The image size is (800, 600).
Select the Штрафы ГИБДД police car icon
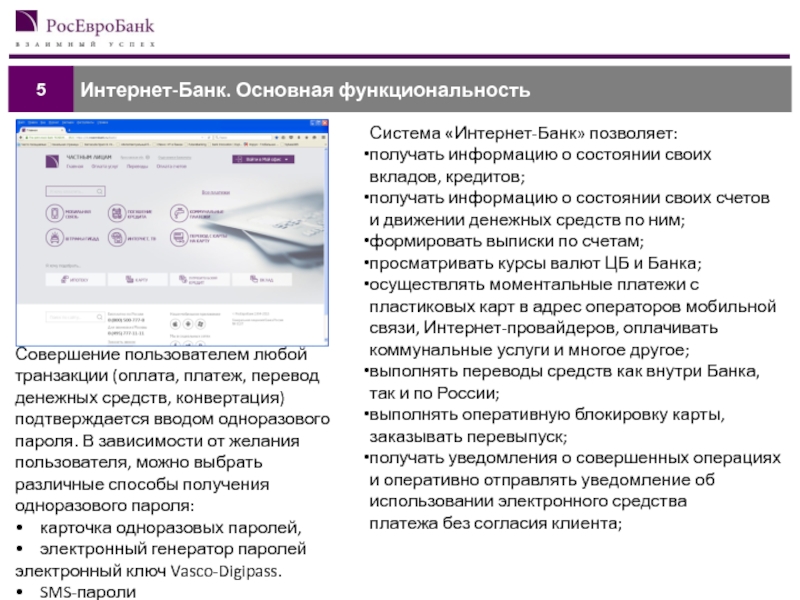coord(54,238)
